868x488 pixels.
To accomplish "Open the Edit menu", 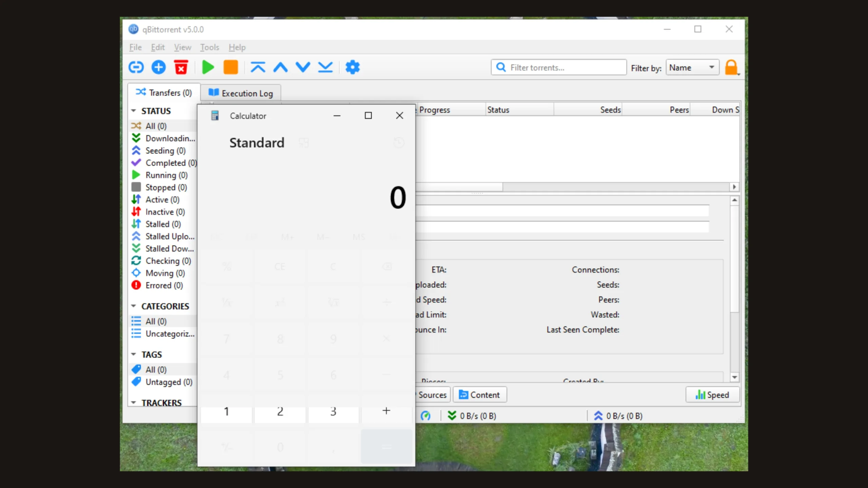I will pyautogui.click(x=158, y=47).
